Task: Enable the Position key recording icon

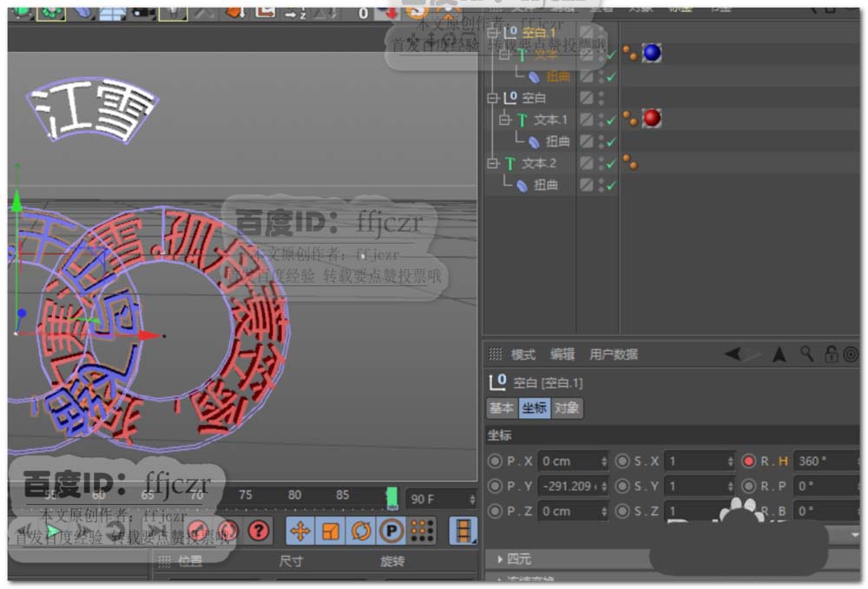Action: click(300, 530)
